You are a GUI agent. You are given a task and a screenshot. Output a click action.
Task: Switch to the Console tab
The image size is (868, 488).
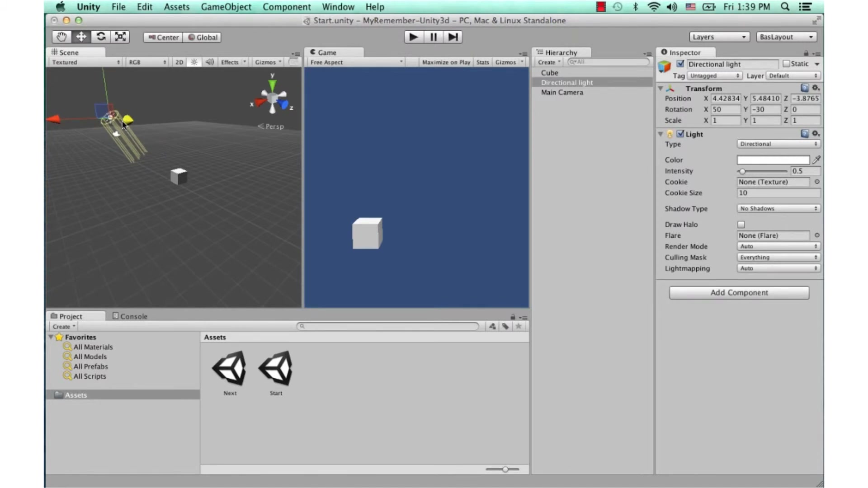click(130, 316)
